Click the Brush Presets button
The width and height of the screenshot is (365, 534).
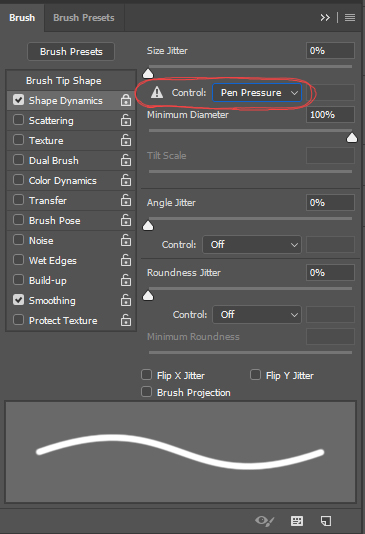pos(71,51)
